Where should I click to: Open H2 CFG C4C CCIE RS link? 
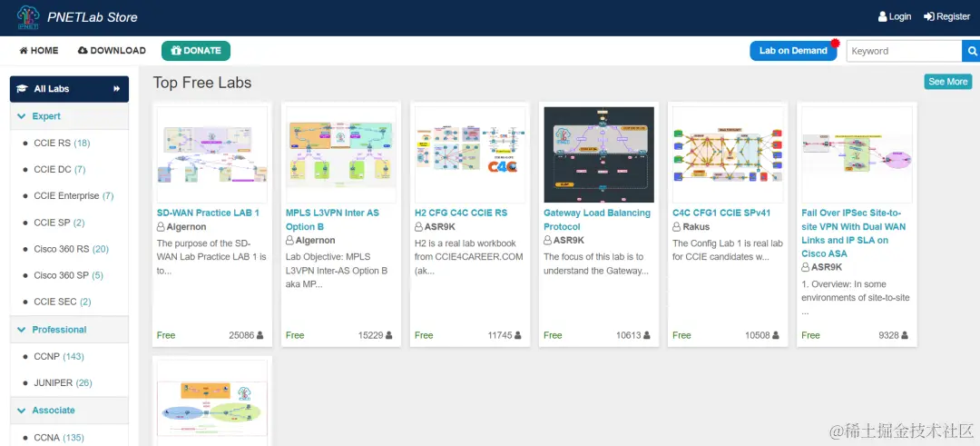point(461,213)
